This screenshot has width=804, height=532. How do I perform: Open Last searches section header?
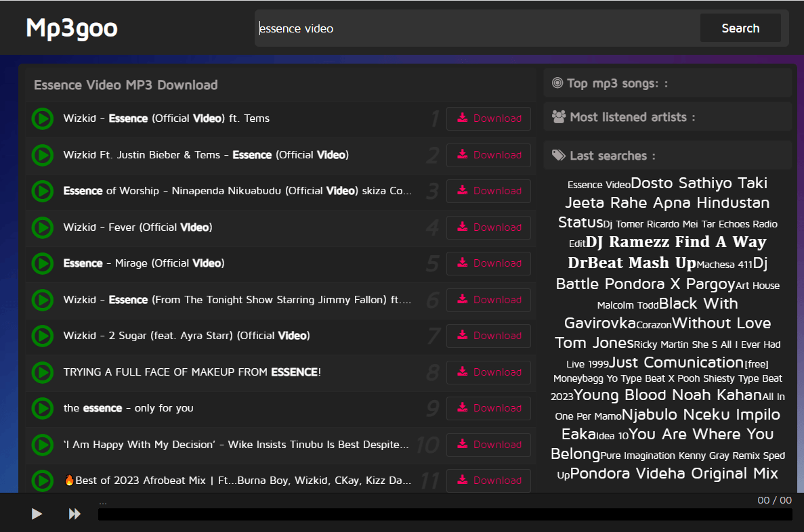point(668,155)
